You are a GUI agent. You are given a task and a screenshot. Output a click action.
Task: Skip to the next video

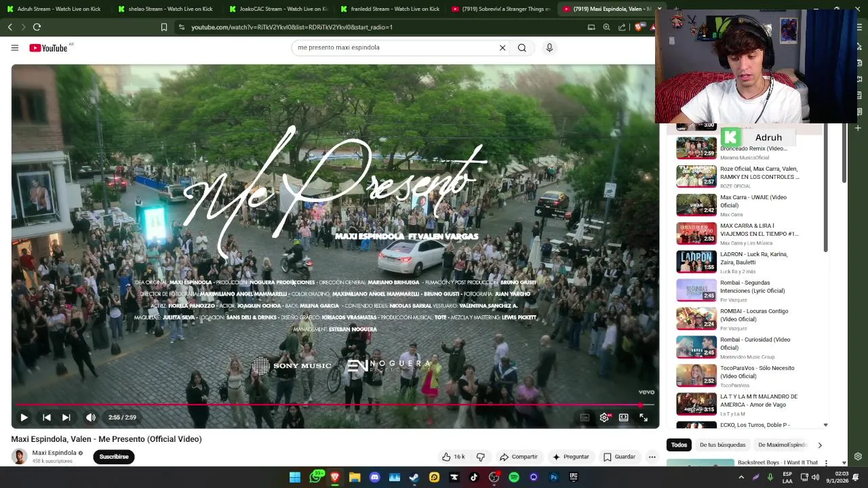point(66,418)
